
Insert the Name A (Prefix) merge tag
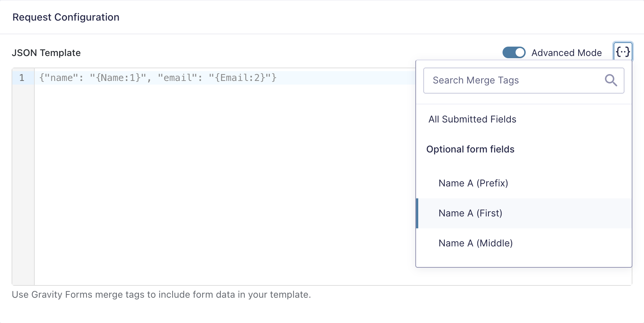(473, 183)
